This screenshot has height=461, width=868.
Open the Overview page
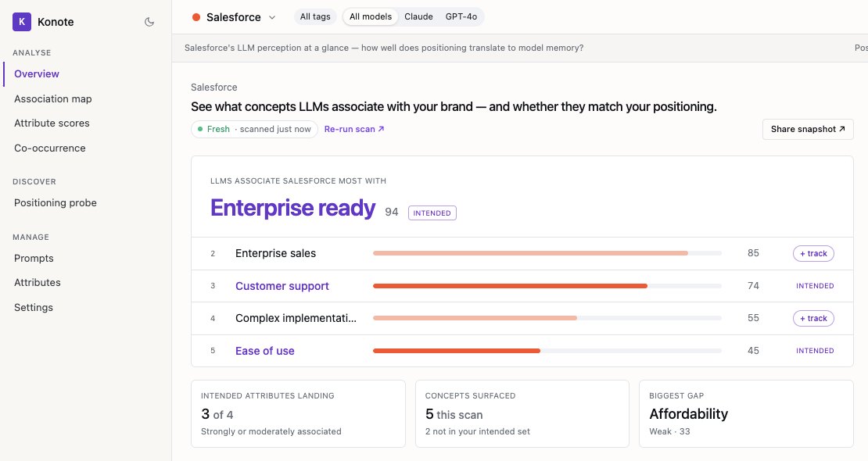click(37, 73)
